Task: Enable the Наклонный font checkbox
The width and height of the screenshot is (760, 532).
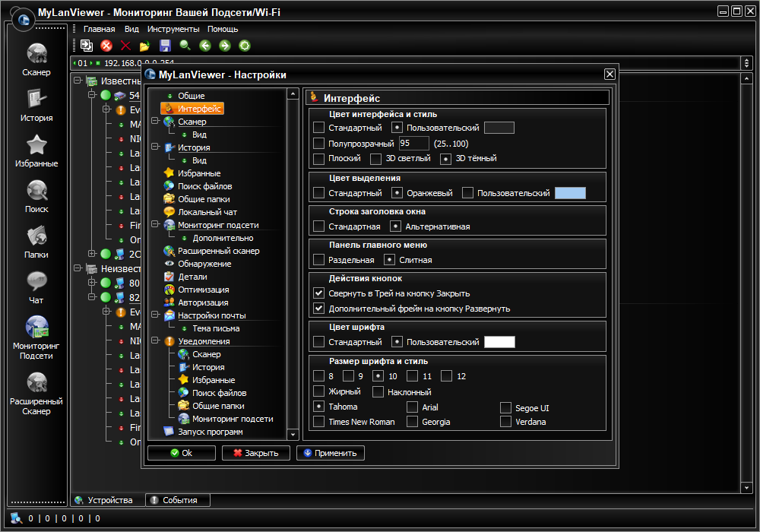Action: (378, 391)
